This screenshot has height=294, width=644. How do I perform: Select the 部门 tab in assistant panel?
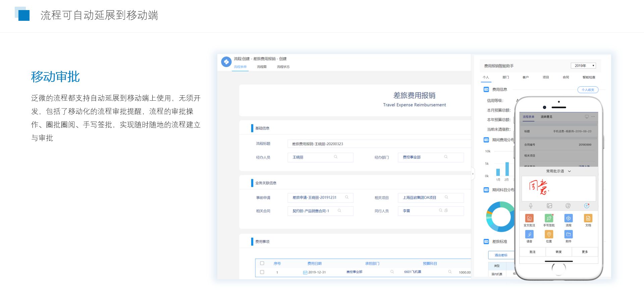[505, 78]
